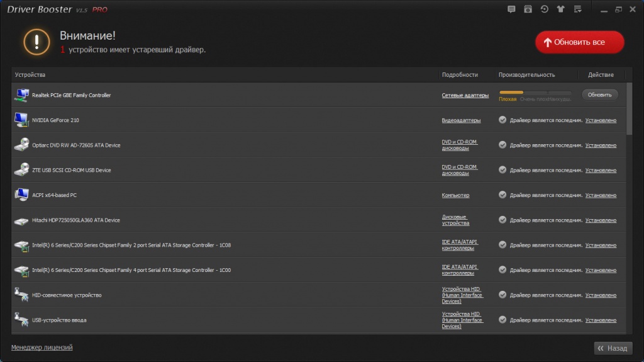
Task: Click the Назад back button
Action: coord(613,348)
